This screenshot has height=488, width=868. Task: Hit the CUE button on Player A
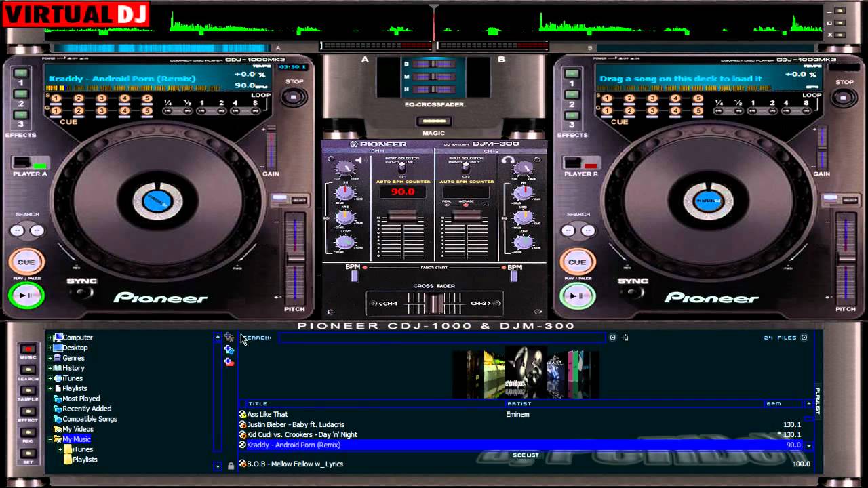click(x=26, y=262)
